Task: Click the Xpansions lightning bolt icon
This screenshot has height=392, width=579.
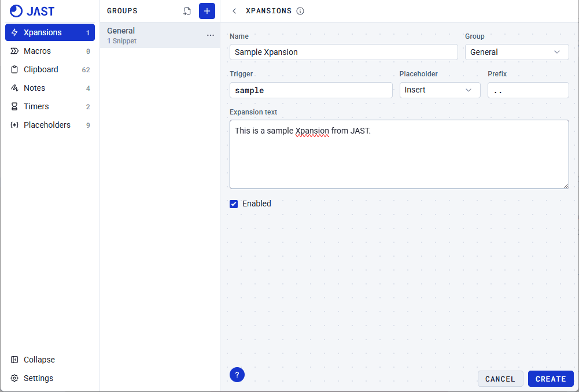Action: (14, 32)
